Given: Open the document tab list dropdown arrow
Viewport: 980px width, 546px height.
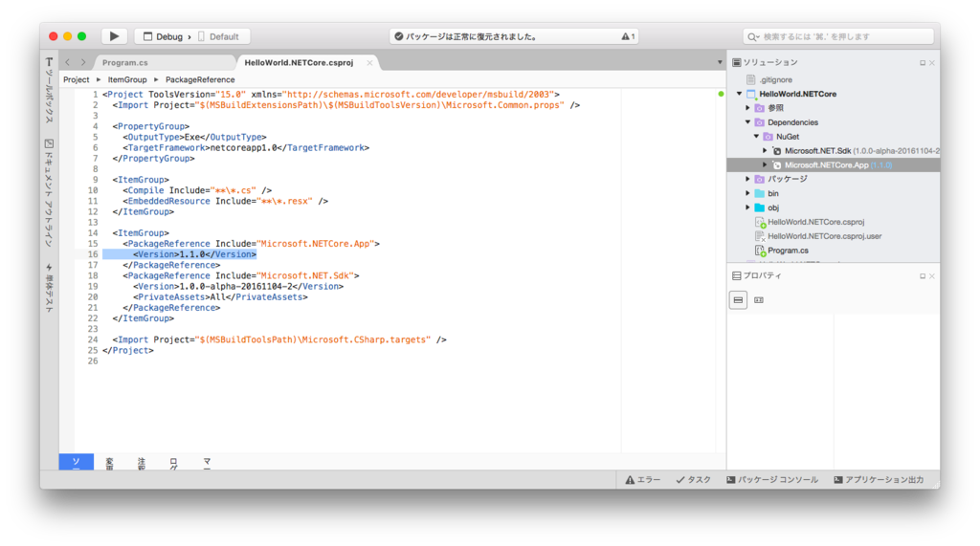Looking at the screenshot, I should click(720, 62).
